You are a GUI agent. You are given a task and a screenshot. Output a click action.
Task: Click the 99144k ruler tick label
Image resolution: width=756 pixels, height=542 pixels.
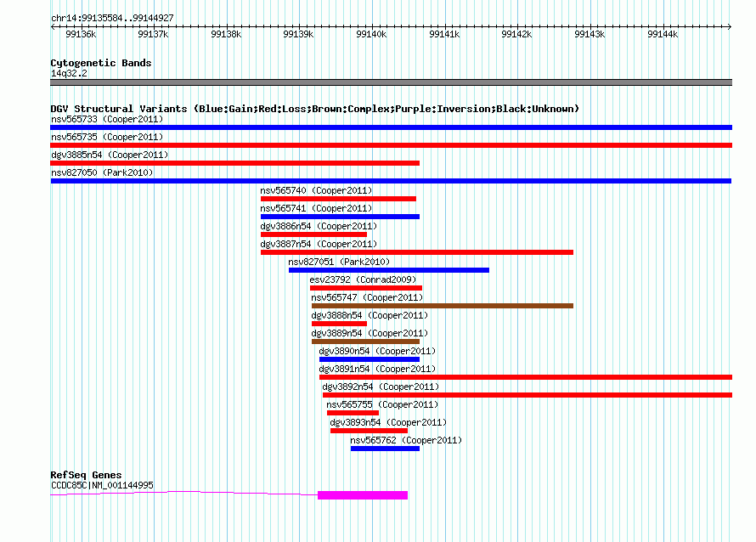click(x=663, y=34)
